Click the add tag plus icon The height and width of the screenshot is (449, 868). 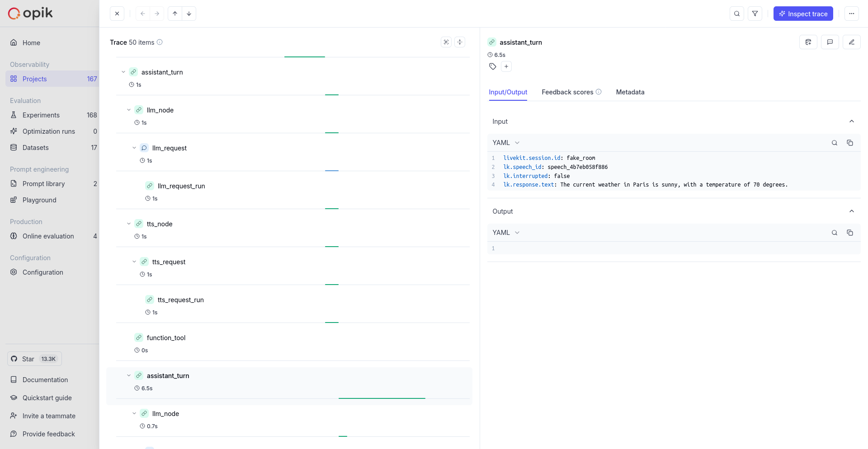(506, 66)
